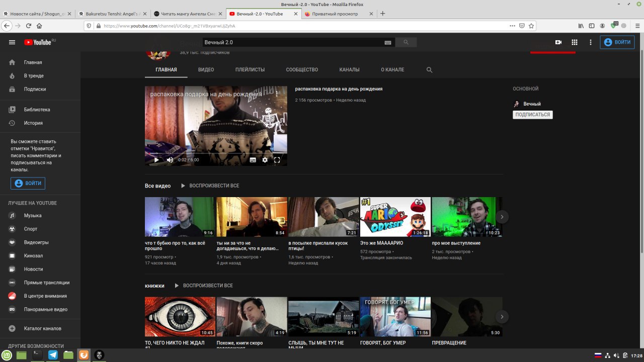Viewport: 644px width, 362px height.
Task: Open the О КАНАЛЕ tab
Action: [392, 70]
